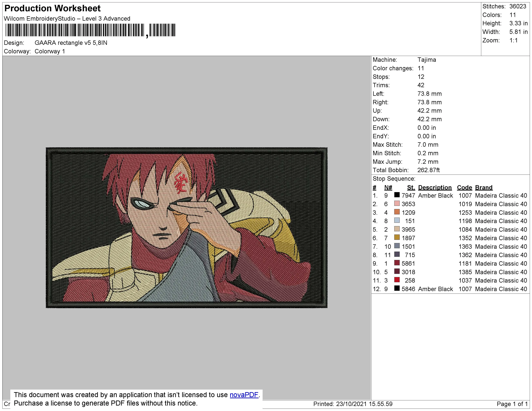Click the zoom value '1:1'
Viewport: 532px width, 411px height.
coord(513,40)
